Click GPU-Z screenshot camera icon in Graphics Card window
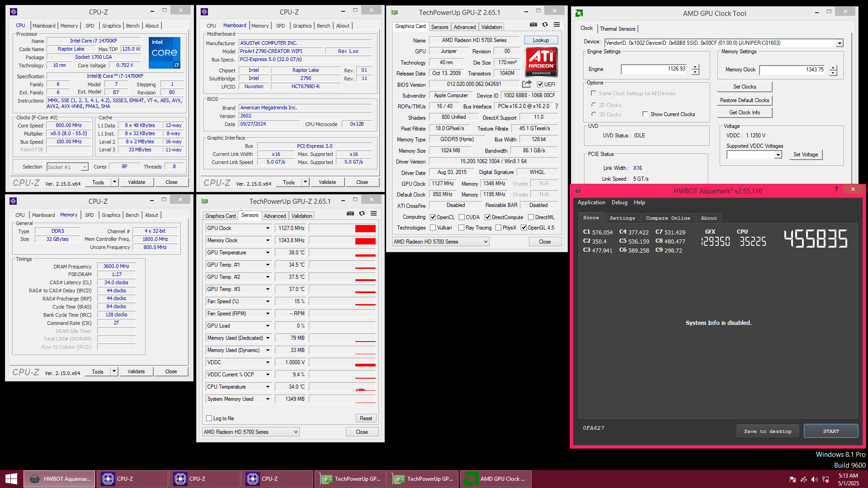 pyautogui.click(x=533, y=24)
